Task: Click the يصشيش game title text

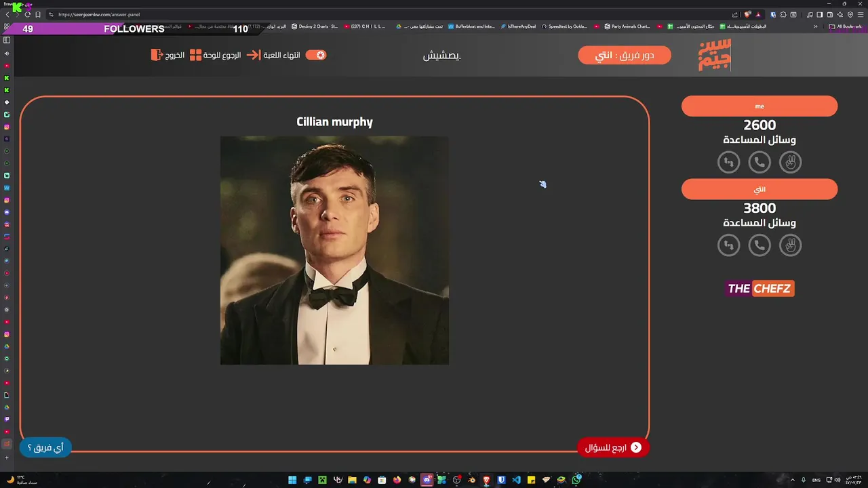Action: coord(442,56)
